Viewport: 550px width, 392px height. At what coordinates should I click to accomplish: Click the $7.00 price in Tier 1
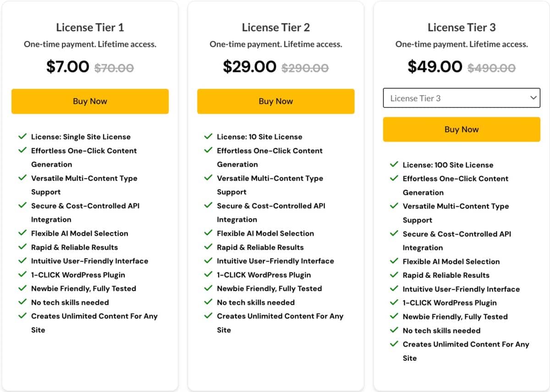click(x=68, y=67)
